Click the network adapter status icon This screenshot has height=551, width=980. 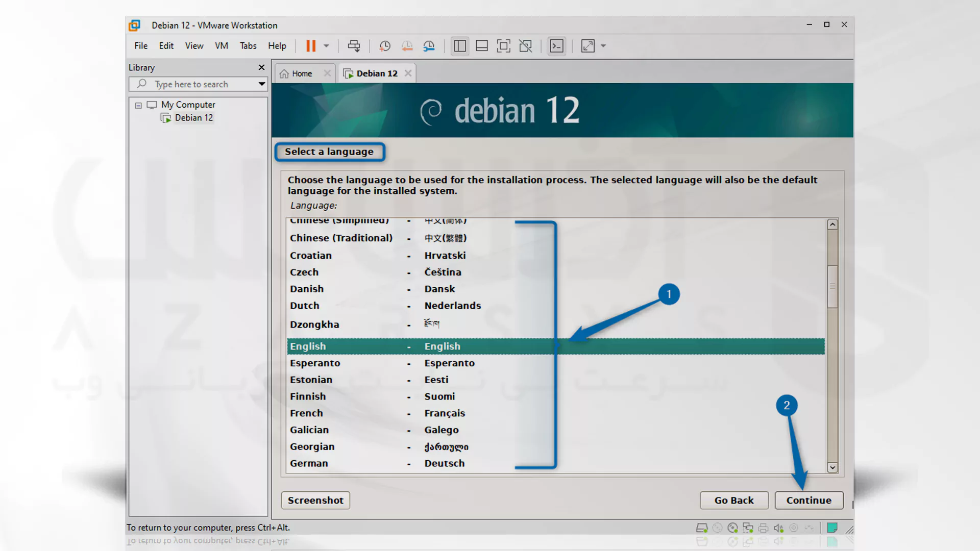[x=748, y=528]
